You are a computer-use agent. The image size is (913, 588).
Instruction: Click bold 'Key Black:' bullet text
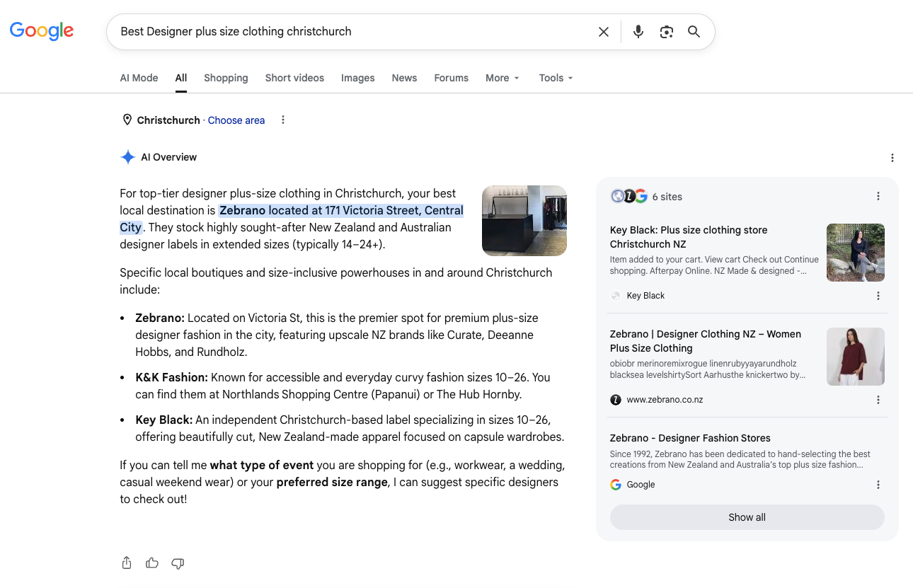(x=164, y=420)
